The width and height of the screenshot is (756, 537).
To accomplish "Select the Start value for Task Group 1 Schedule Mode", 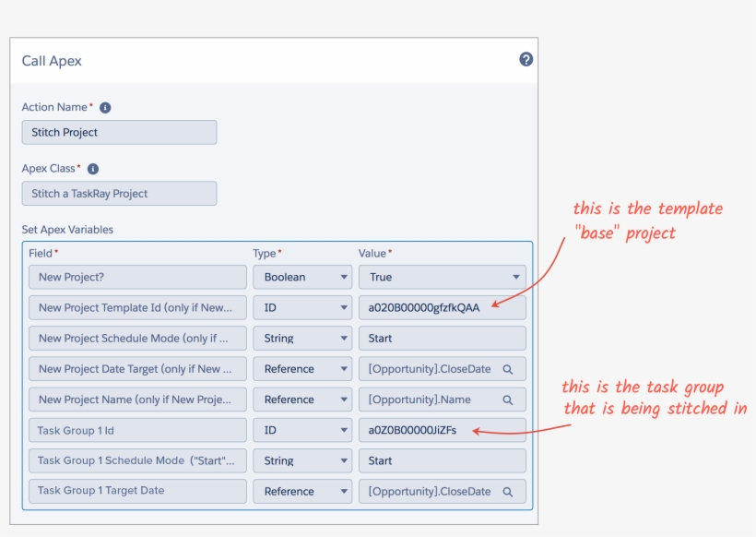I will point(442,460).
